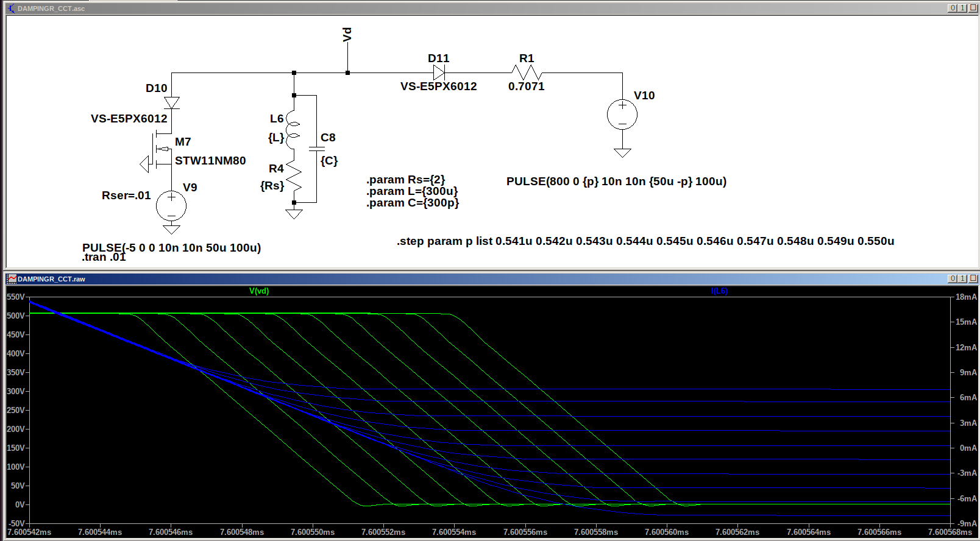Click the .param C={300p} directive
The image size is (980, 541).
(413, 203)
